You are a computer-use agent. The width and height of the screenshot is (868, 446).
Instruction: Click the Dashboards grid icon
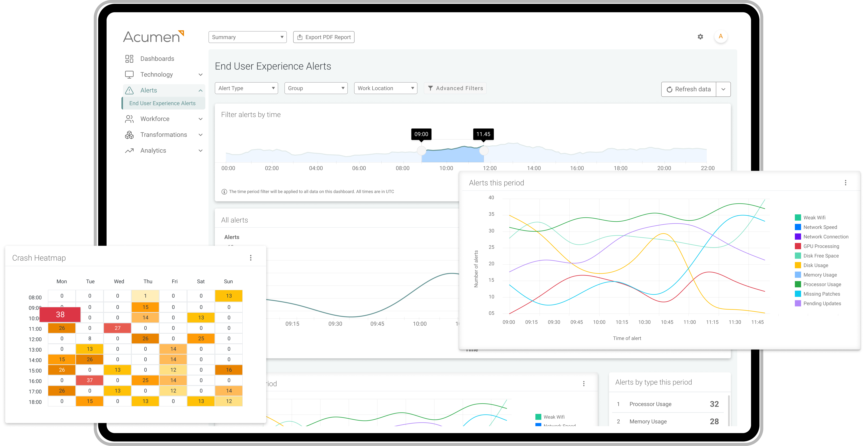129,59
